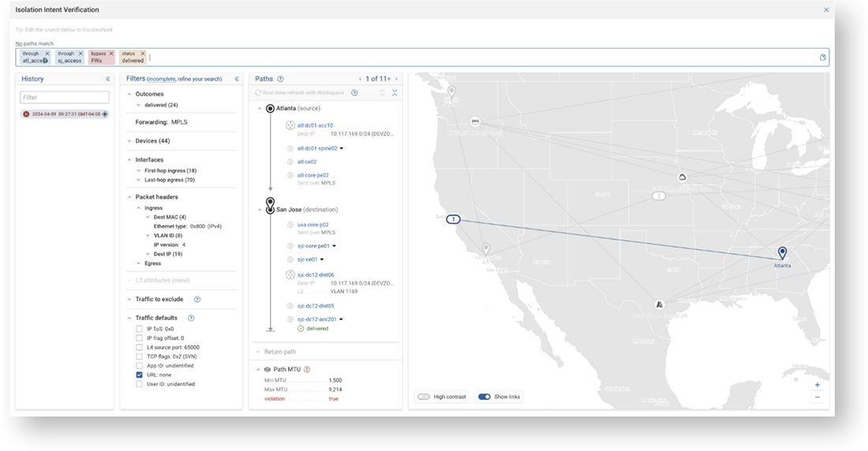The width and height of the screenshot is (868, 451).
Task: Expand the Traffic to exclude section
Action: [129, 300]
